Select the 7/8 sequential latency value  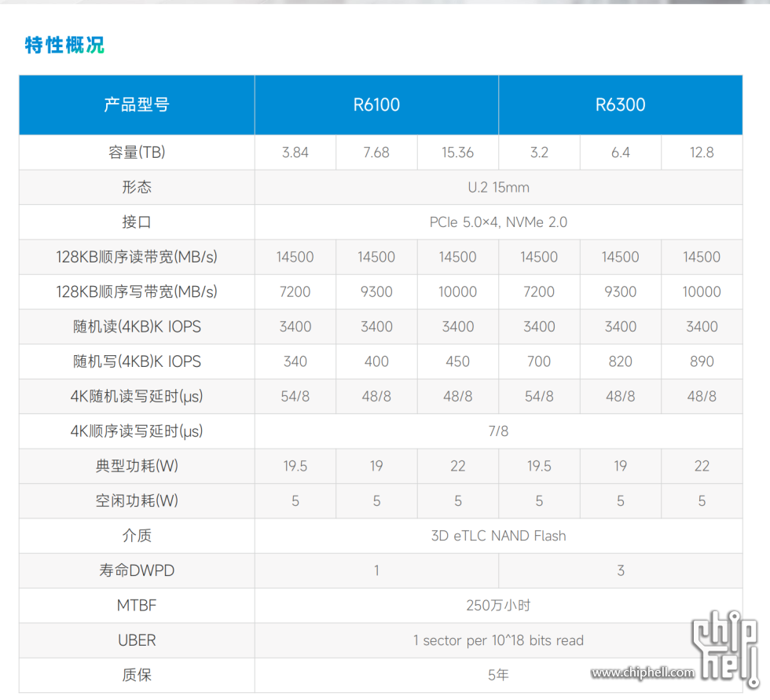[x=498, y=431]
